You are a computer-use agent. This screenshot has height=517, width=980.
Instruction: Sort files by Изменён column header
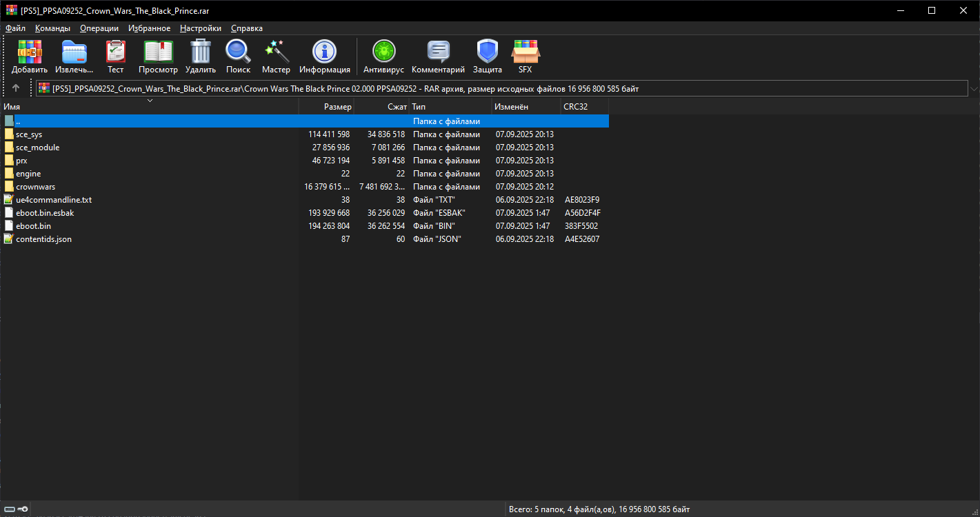click(511, 107)
